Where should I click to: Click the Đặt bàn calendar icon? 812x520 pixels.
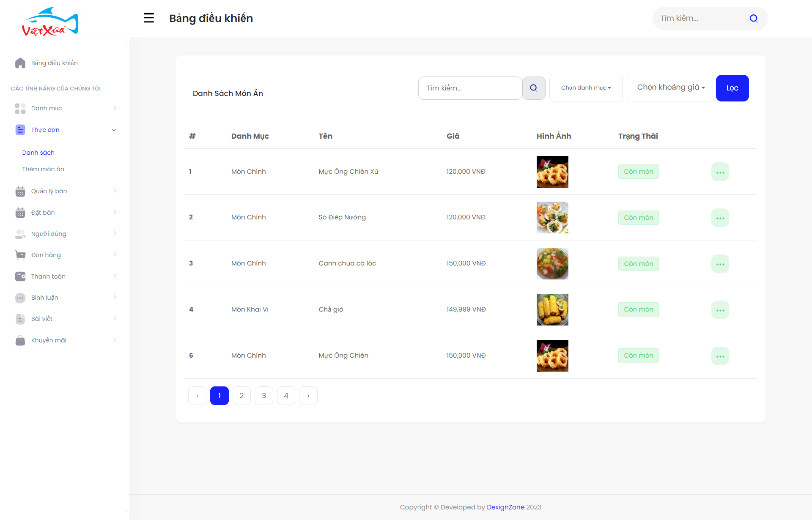click(x=20, y=213)
